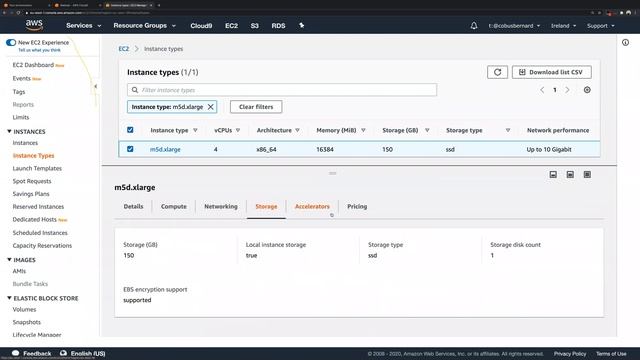The width and height of the screenshot is (640, 360).
Task: Uncheck the m5d.xlarge row checkbox
Action: coord(130,149)
